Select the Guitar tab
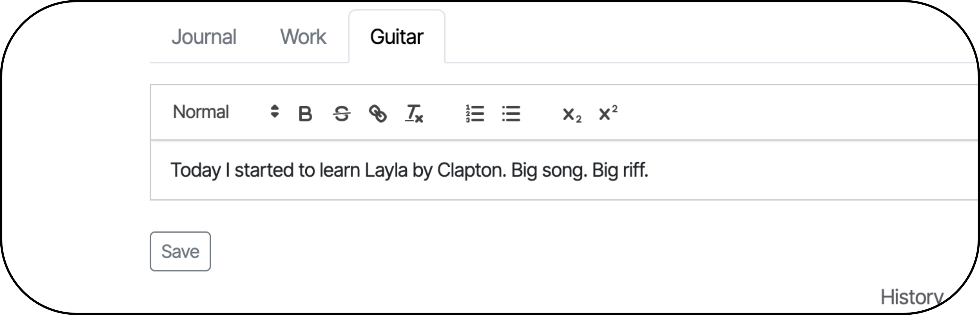 [x=396, y=37]
